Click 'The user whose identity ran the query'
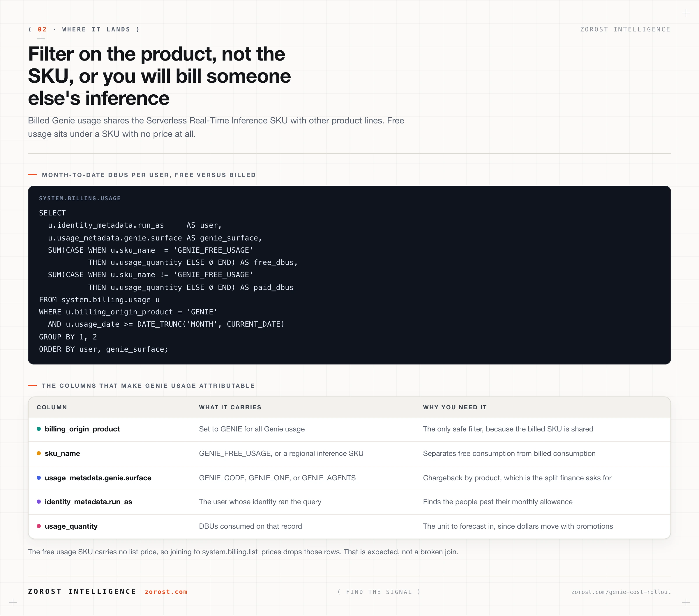Screen dimensions: 699x616 260,502
